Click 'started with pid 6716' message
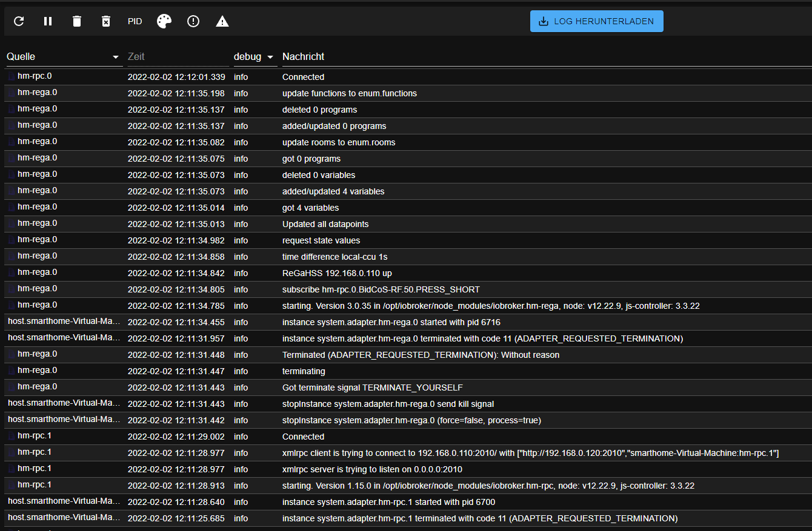Screen dimensions: 812x531 pos(391,322)
